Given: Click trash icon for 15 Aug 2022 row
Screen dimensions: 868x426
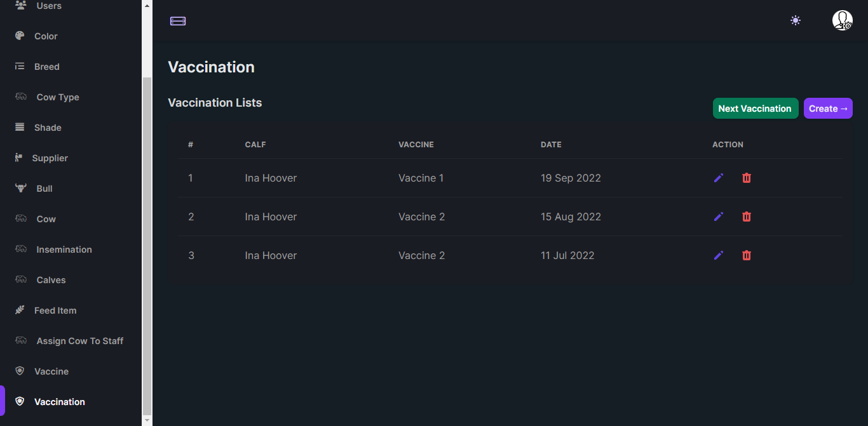Looking at the screenshot, I should (747, 216).
